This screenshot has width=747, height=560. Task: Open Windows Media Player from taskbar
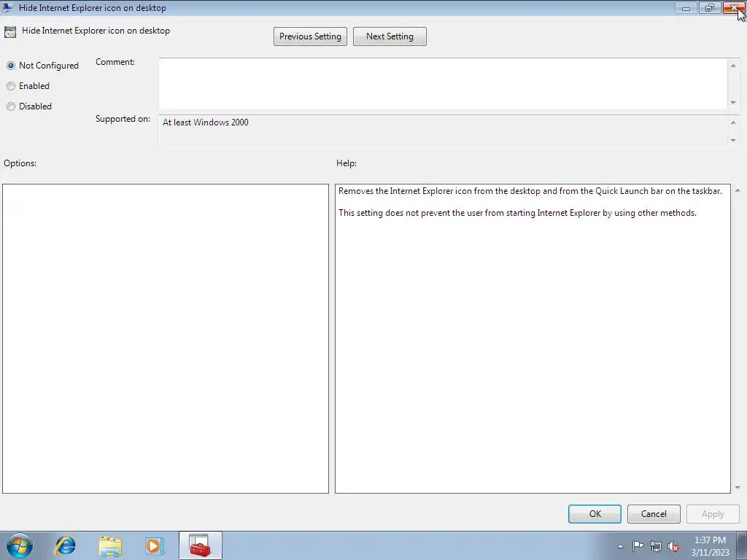click(x=155, y=545)
